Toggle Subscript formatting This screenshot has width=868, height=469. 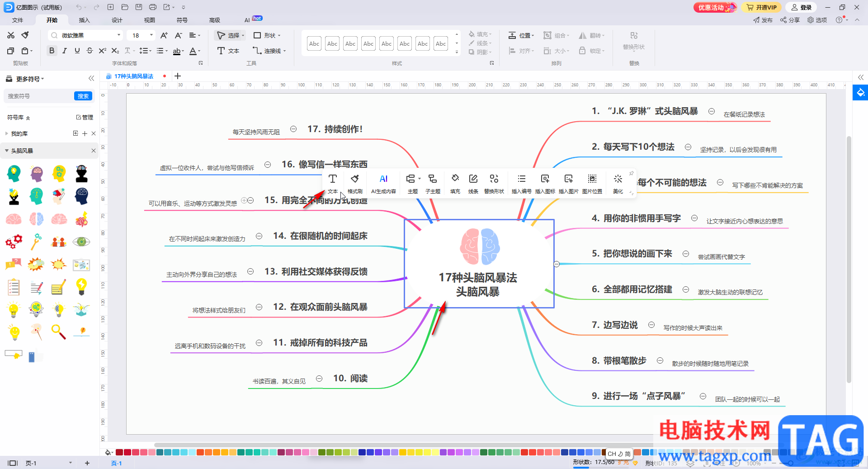(x=115, y=51)
